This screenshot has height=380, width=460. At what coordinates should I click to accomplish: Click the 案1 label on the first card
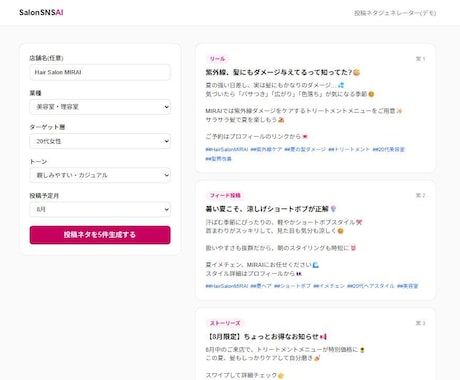click(x=420, y=59)
